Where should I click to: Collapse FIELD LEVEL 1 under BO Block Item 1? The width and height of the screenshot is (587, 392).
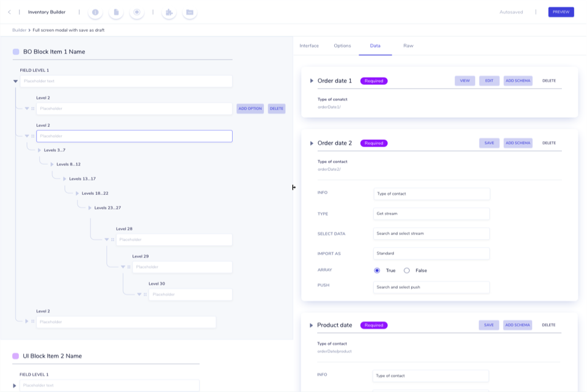[15, 81]
